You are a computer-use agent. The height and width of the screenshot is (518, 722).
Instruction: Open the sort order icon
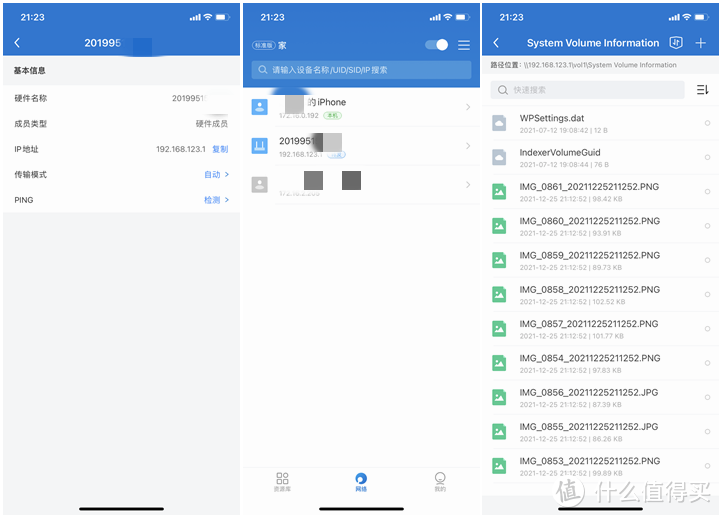[x=702, y=90]
